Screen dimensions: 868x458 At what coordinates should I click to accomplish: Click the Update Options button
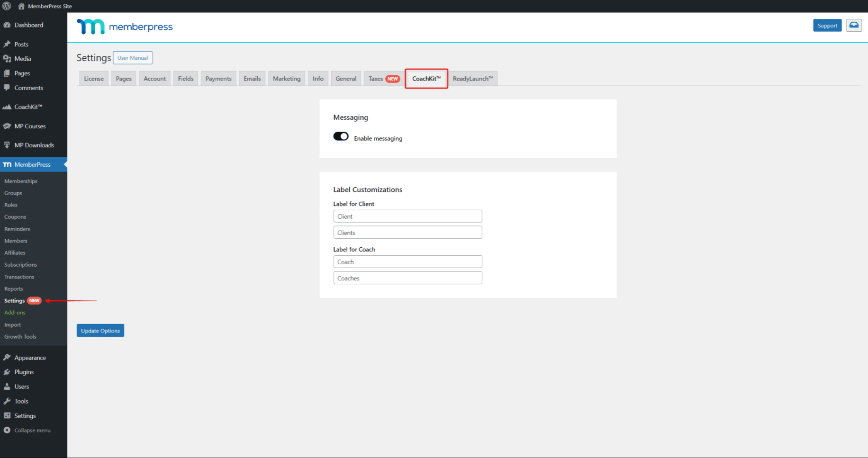point(100,330)
